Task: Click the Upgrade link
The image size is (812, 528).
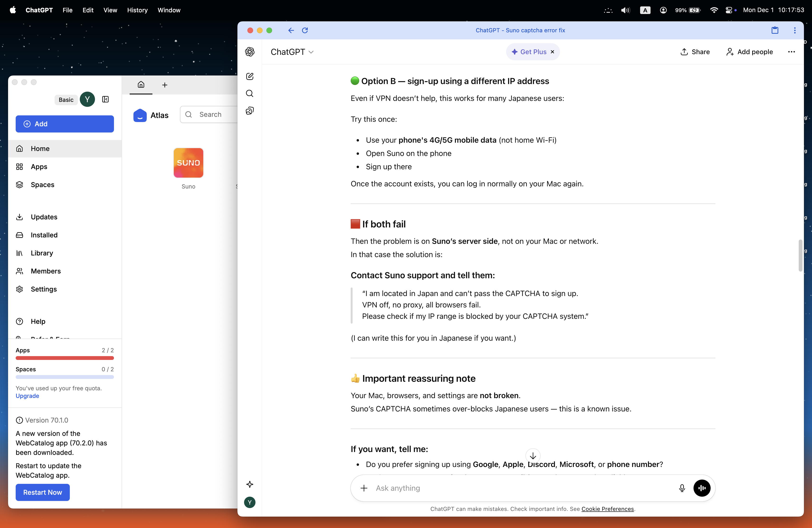Action: click(27, 396)
